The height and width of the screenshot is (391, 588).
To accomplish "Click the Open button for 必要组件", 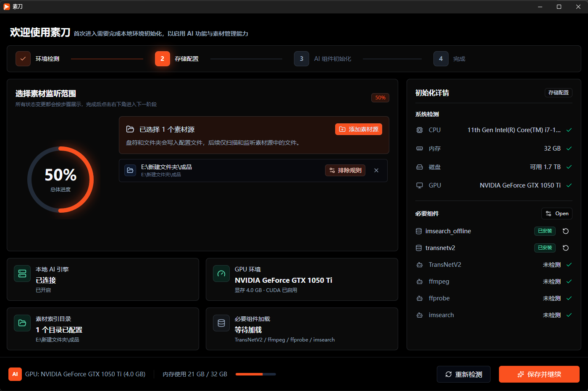I will [x=557, y=214].
